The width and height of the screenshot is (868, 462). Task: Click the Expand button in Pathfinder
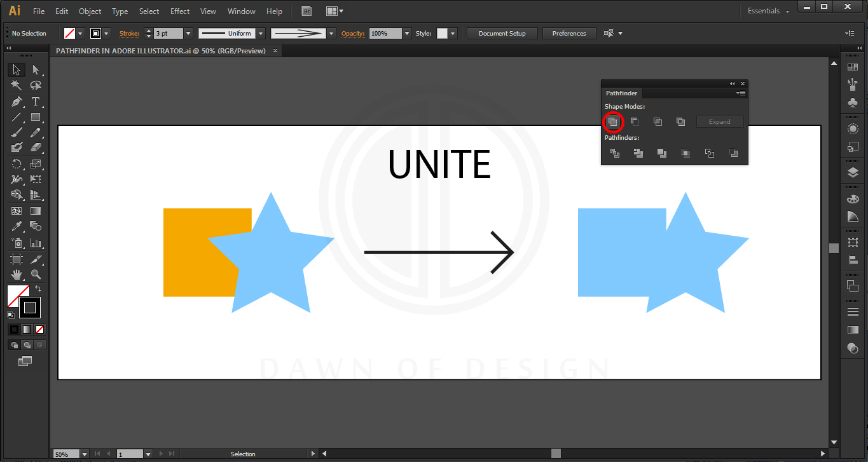tap(720, 121)
